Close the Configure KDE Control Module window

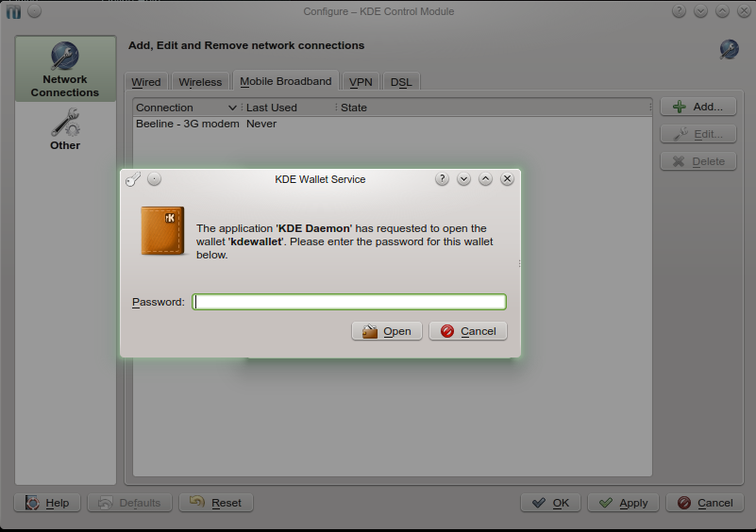[x=744, y=11]
